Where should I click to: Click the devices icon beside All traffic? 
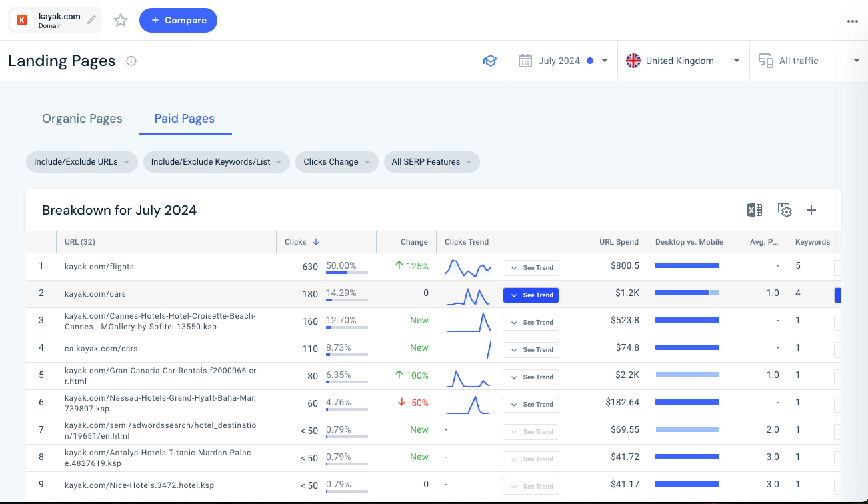click(x=765, y=61)
